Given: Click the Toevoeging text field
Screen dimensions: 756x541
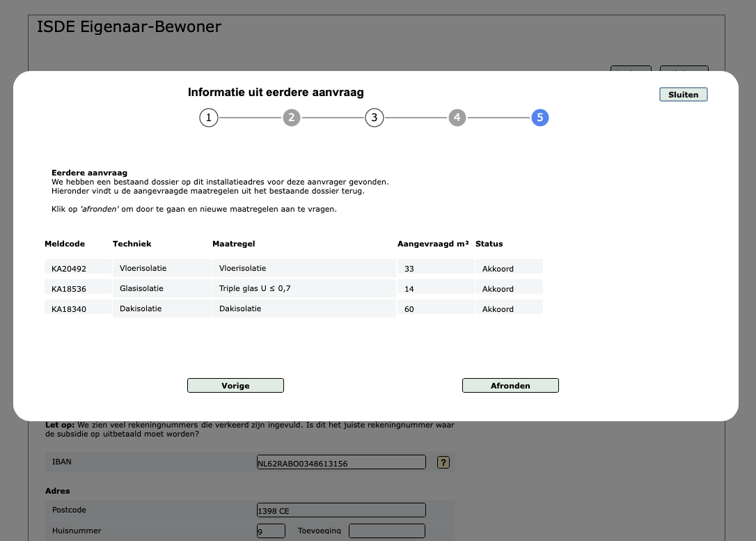Looking at the screenshot, I should [386, 531].
